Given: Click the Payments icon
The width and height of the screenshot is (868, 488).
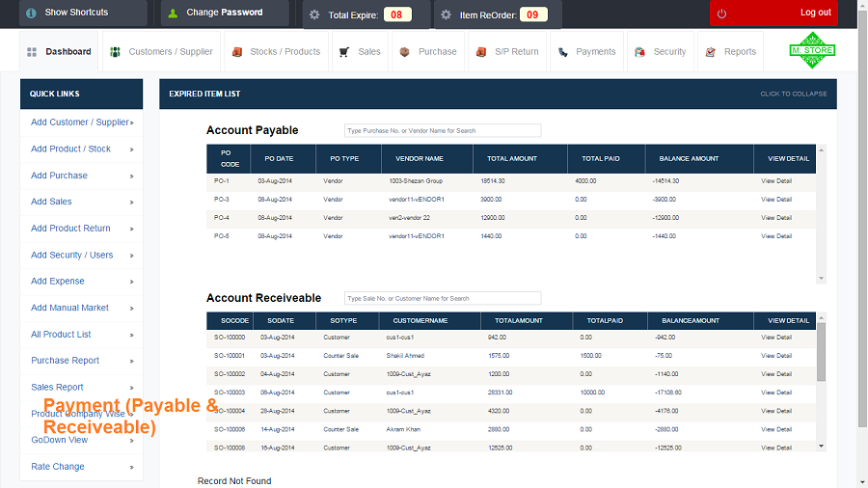Looking at the screenshot, I should click(563, 52).
